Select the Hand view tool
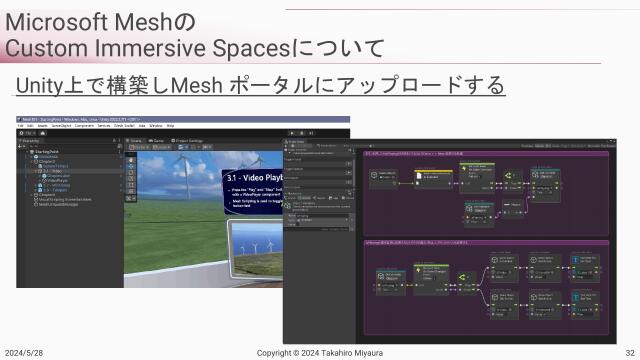 tap(131, 160)
